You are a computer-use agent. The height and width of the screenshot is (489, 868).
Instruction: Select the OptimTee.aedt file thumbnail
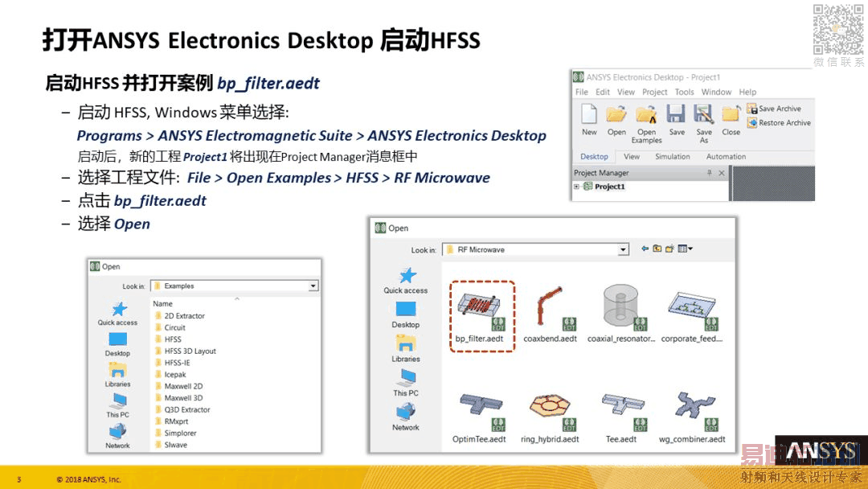(x=479, y=417)
